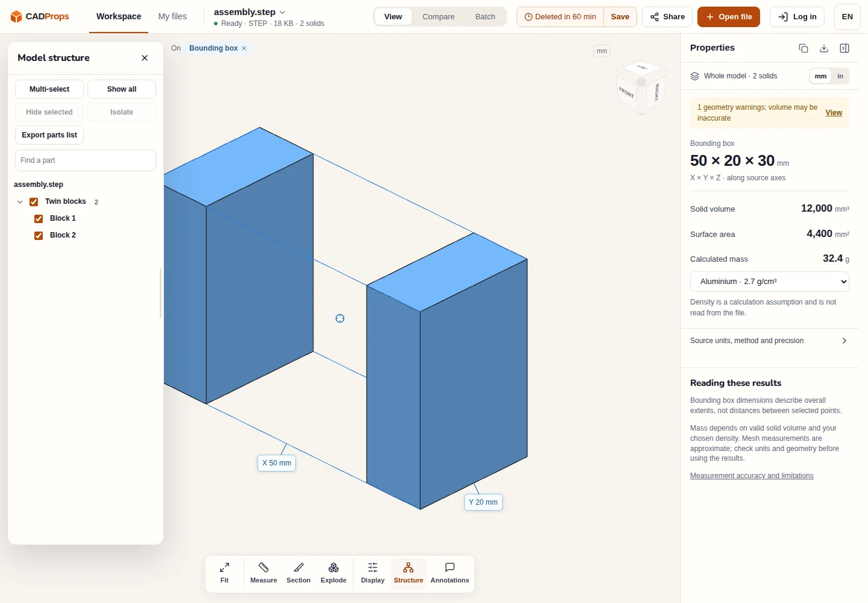Viewport: 868px width, 603px height.
Task: Uncheck the Block 2 checkbox
Action: coord(39,236)
